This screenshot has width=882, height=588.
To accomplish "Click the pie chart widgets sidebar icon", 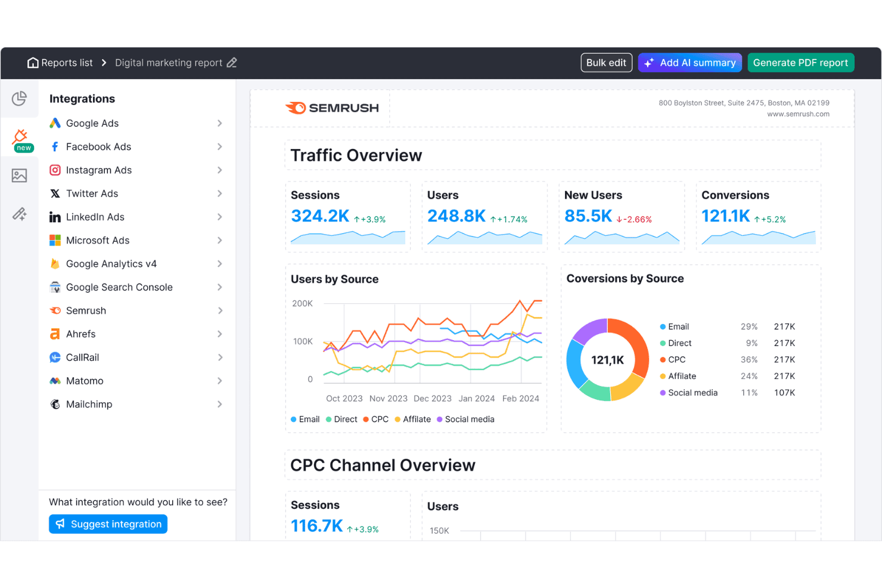I will click(20, 98).
